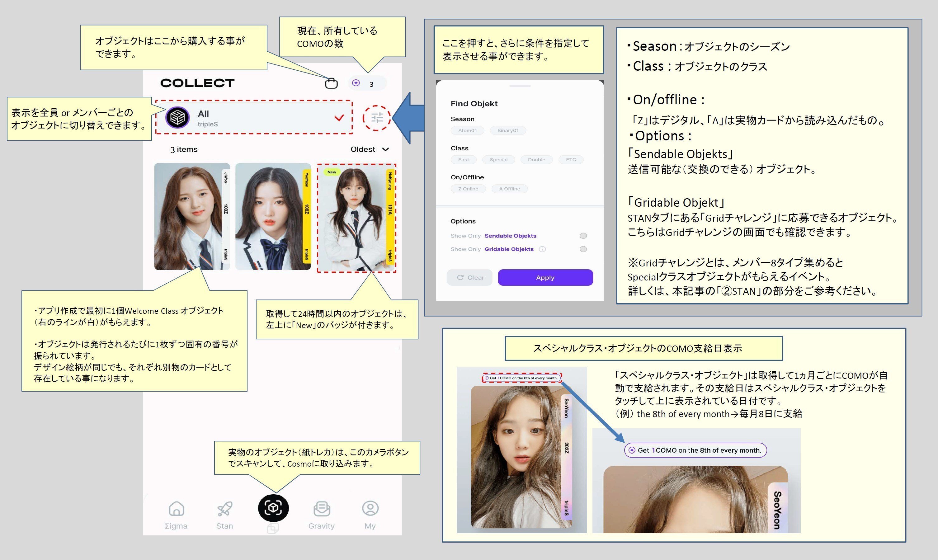
Task: Open the Objekt shop bag icon
Action: tap(331, 83)
